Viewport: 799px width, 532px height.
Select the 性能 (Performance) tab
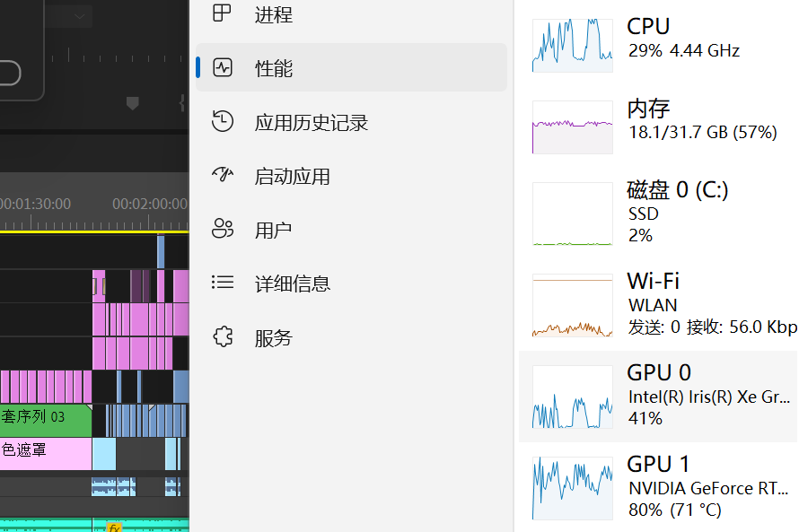351,67
